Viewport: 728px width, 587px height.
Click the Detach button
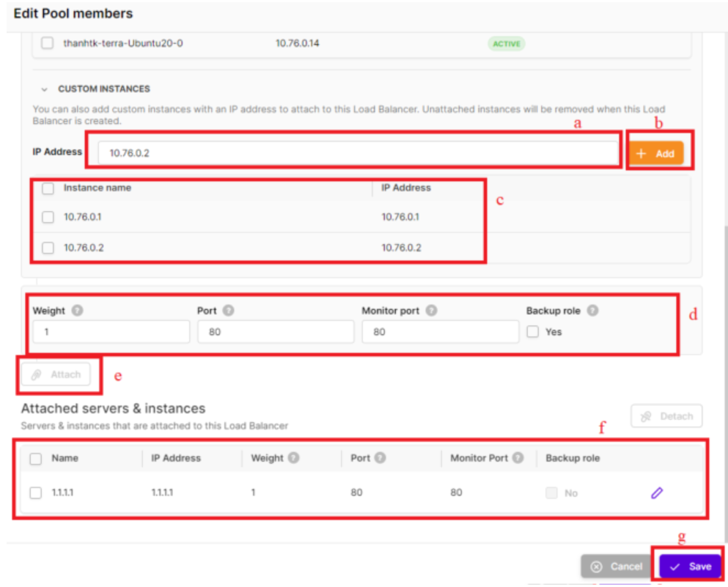coord(666,416)
